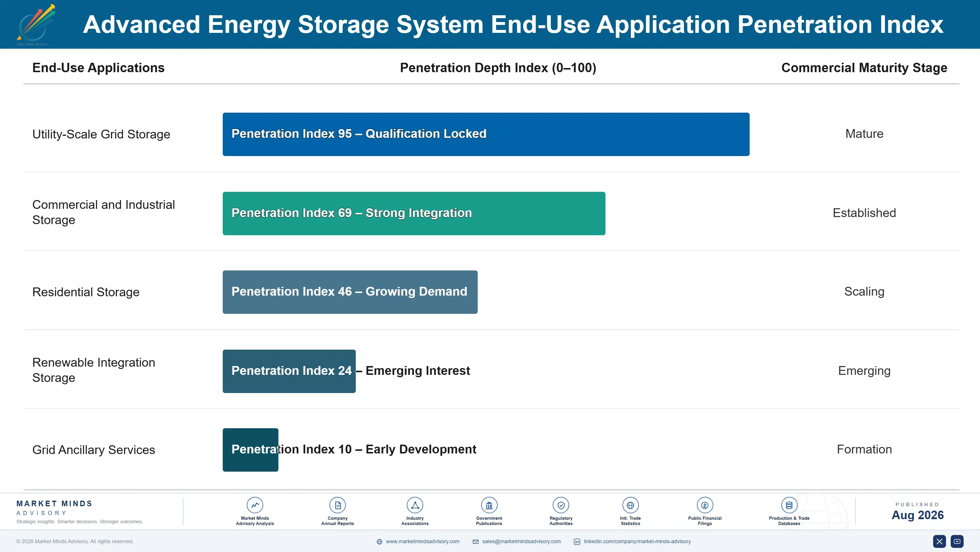
Task: Click the Renewable Integration Storage label
Action: 93,370
